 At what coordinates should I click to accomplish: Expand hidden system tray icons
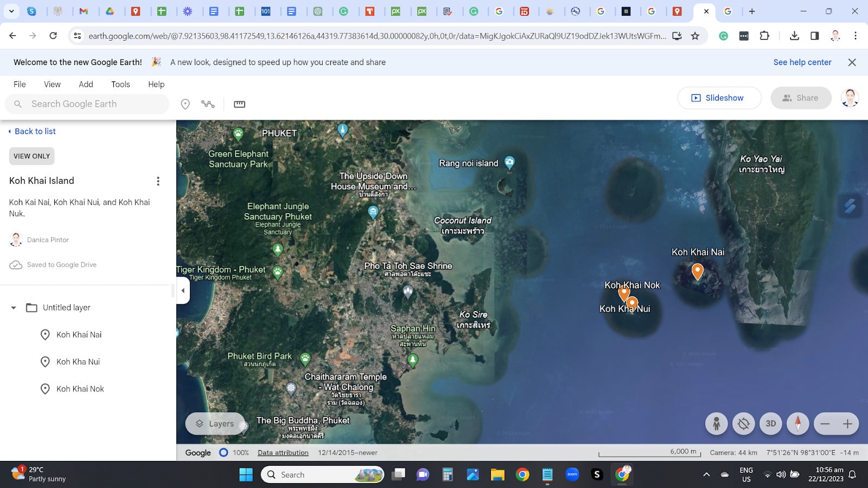706,474
